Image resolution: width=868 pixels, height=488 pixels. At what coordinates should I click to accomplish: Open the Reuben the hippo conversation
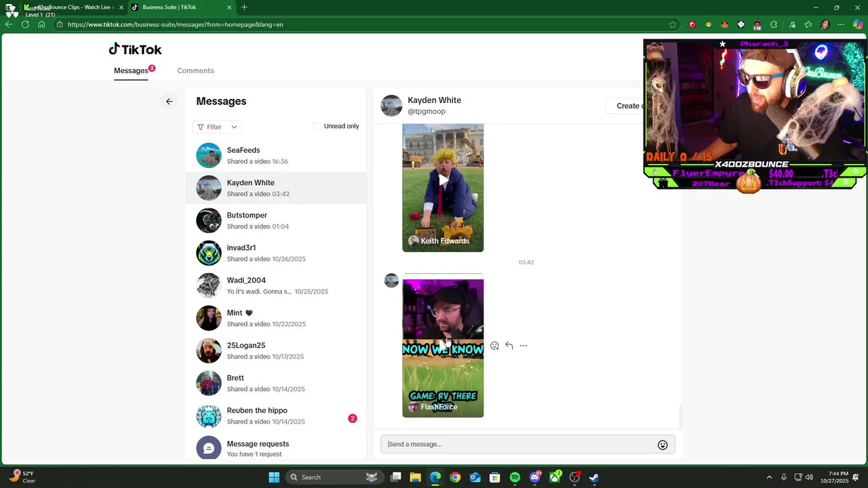[277, 415]
